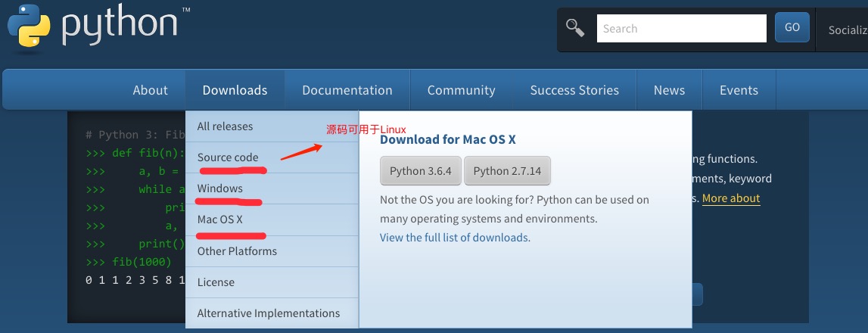Open View the full list of downloads link
This screenshot has width=868, height=333.
point(454,237)
